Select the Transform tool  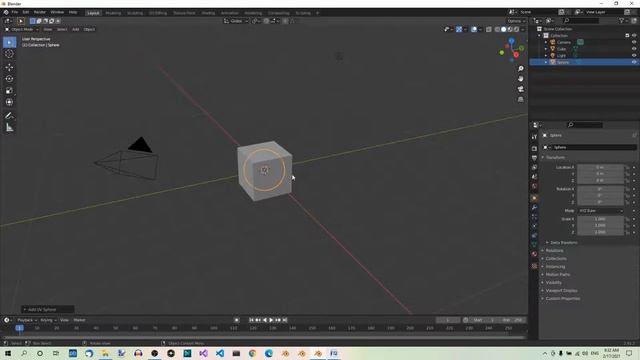[9, 102]
